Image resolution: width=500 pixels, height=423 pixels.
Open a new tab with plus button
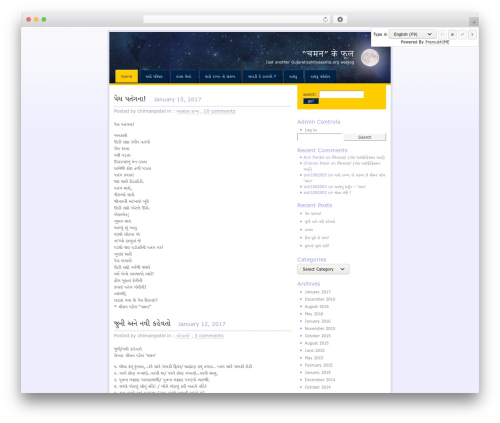point(474,22)
